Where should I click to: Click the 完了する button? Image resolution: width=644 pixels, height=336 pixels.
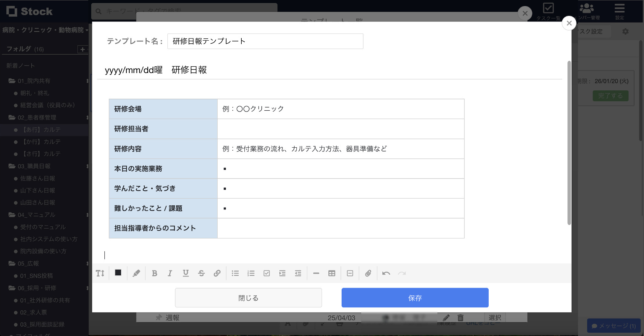point(610,96)
